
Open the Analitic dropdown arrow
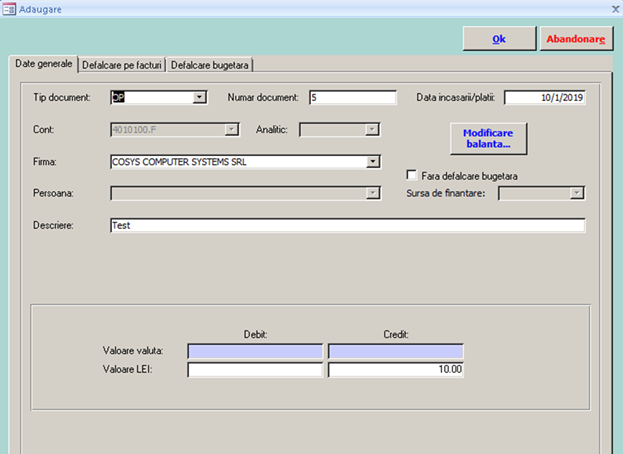tap(372, 129)
